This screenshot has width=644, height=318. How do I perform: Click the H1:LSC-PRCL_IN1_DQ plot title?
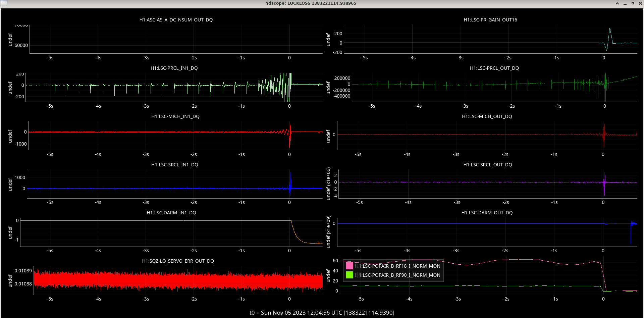(x=174, y=68)
